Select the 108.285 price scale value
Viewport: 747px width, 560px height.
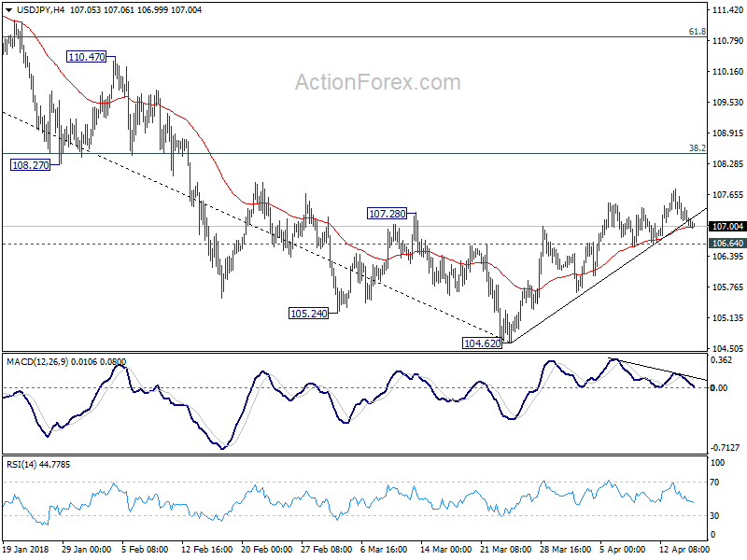727,164
